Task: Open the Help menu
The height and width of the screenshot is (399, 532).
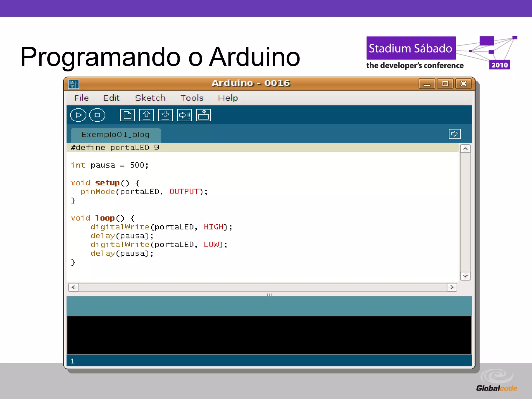Action: 228,98
